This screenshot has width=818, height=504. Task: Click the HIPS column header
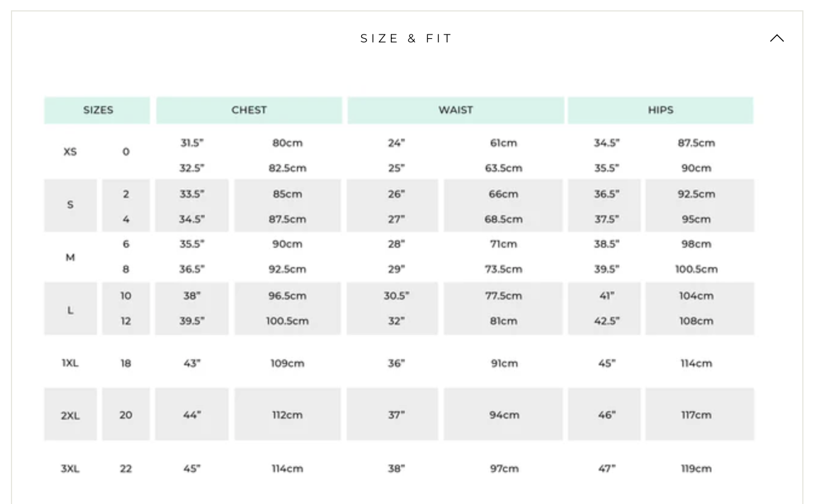[x=660, y=110]
